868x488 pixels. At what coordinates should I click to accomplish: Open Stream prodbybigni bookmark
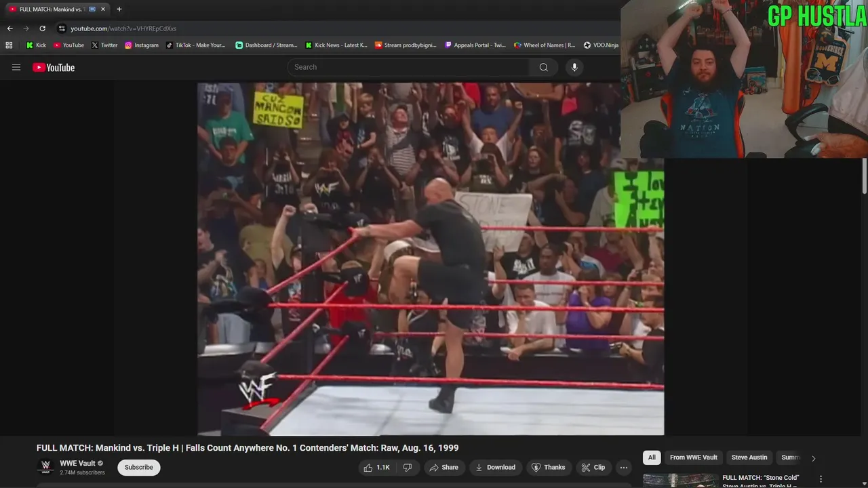coord(406,45)
